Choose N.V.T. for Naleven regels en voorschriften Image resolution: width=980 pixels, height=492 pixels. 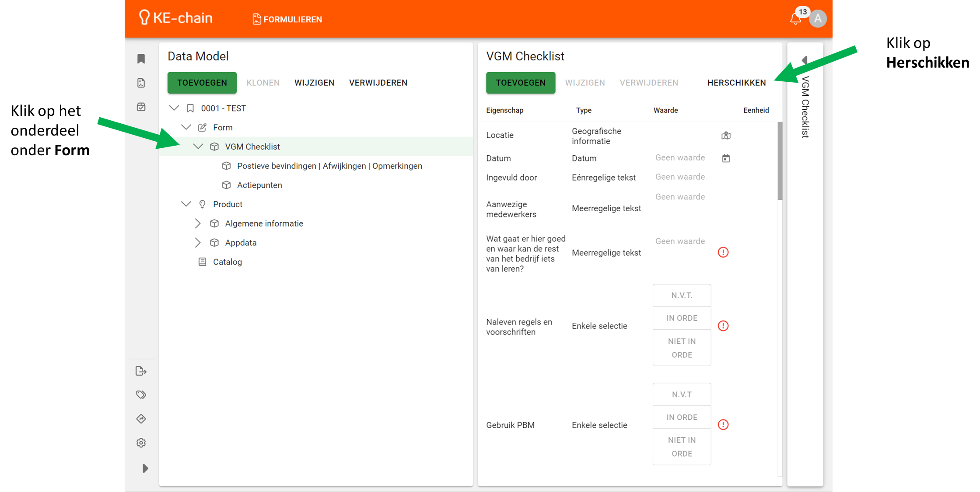pyautogui.click(x=682, y=296)
